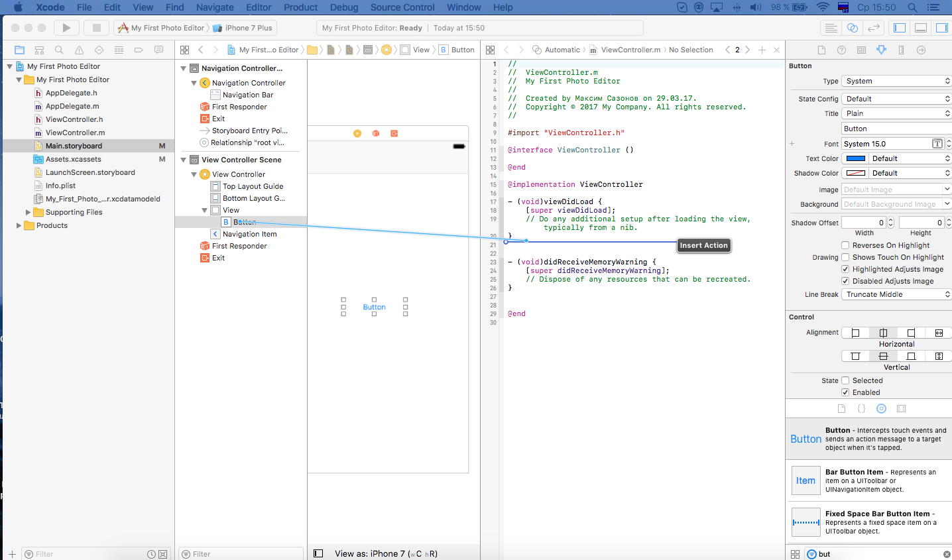Enable Reverses On Highlight checkbox
The image size is (952, 560).
845,245
